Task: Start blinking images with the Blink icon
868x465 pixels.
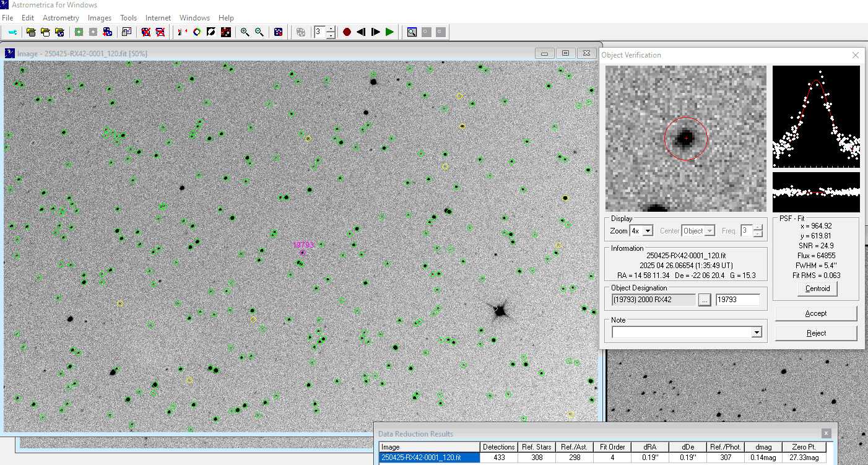Action: [183, 32]
